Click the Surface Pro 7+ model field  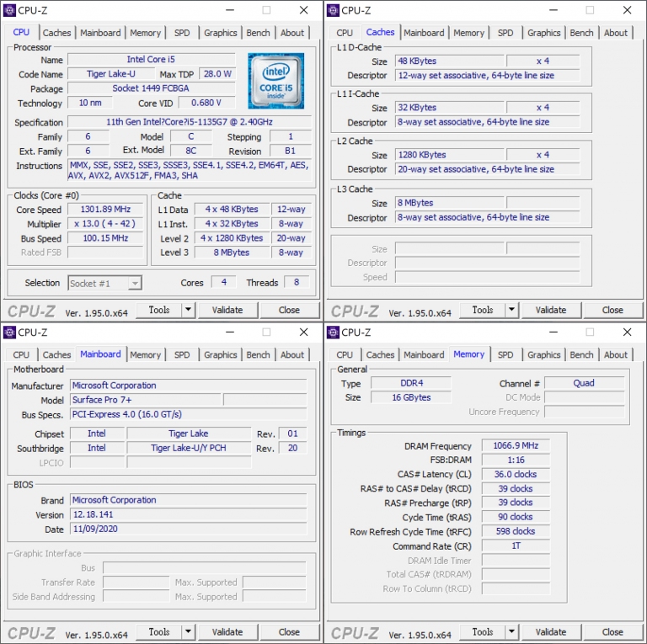coord(146,400)
